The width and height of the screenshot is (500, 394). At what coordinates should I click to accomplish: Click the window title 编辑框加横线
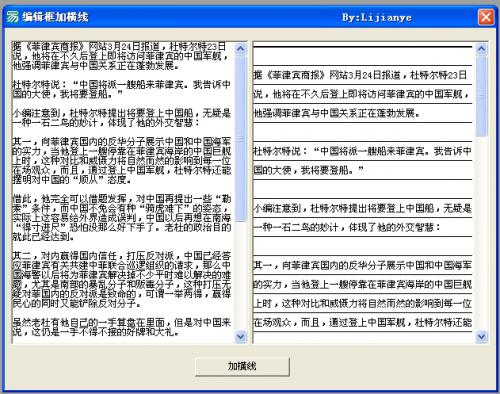click(55, 17)
